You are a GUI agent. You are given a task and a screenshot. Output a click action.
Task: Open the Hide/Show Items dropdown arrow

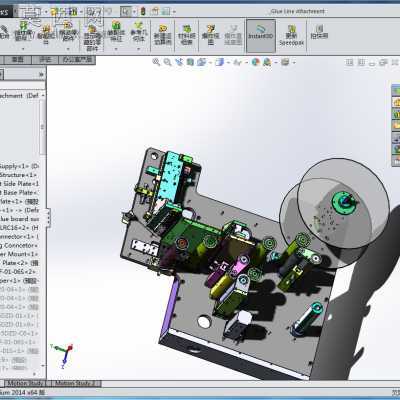coord(246,62)
